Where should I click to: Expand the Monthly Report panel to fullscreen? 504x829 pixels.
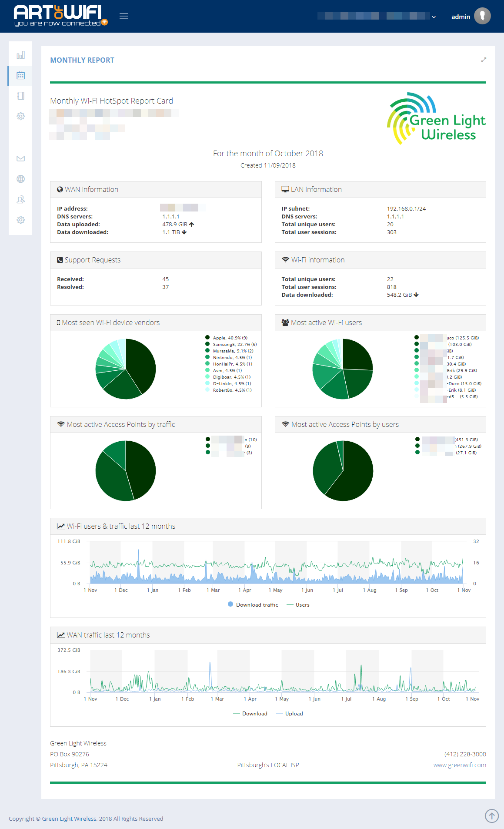click(x=484, y=60)
